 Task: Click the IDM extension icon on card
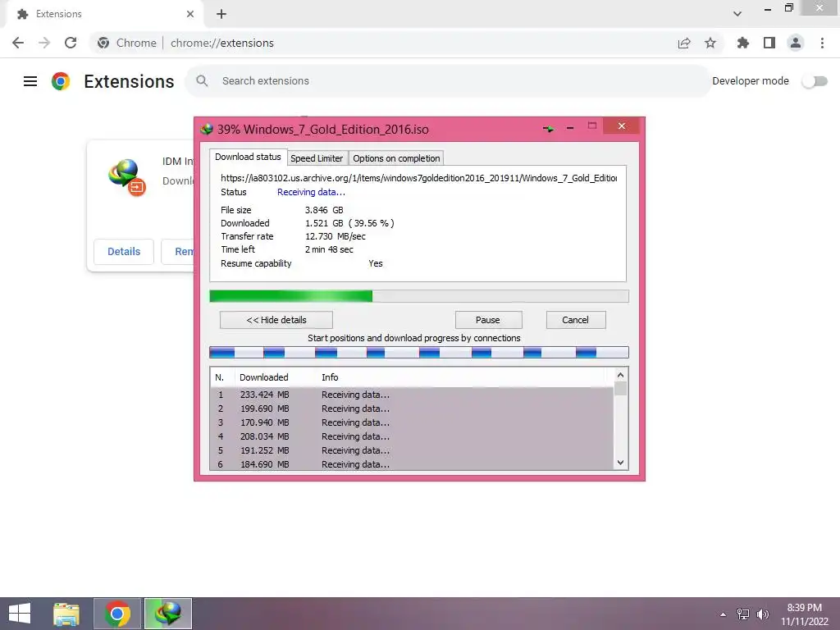point(127,177)
